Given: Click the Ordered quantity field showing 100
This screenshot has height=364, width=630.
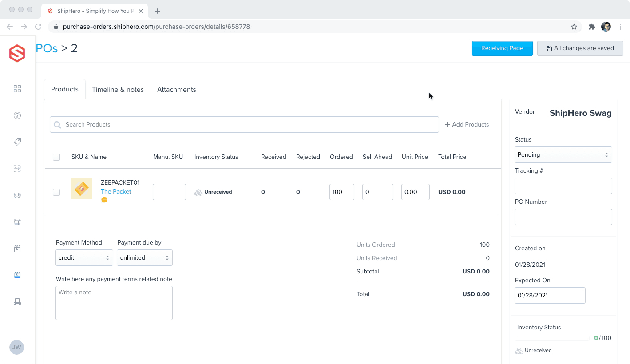Looking at the screenshot, I should (342, 192).
